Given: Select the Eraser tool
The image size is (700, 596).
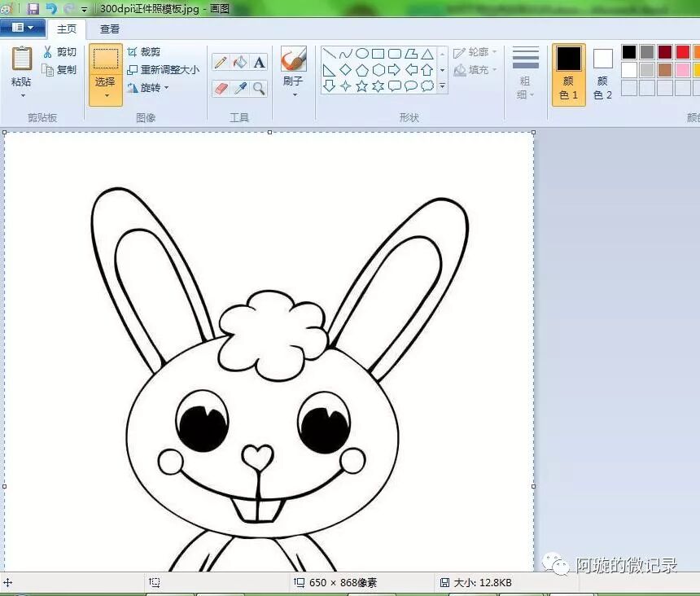Looking at the screenshot, I should click(221, 88).
